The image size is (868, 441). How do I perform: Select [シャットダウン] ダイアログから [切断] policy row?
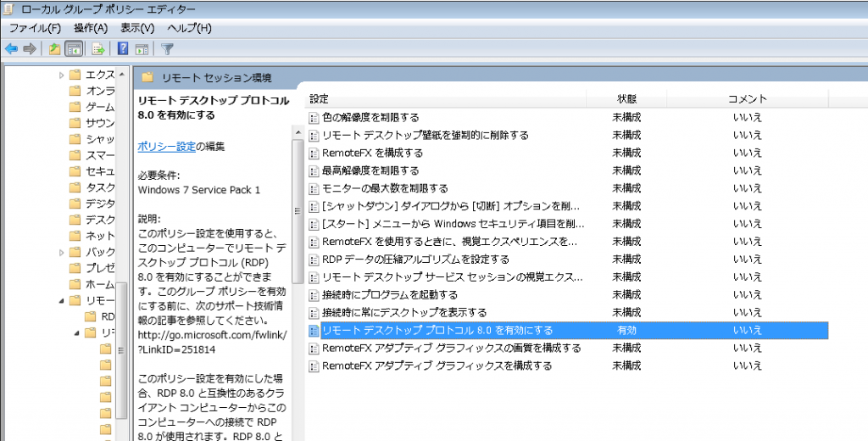(451, 206)
